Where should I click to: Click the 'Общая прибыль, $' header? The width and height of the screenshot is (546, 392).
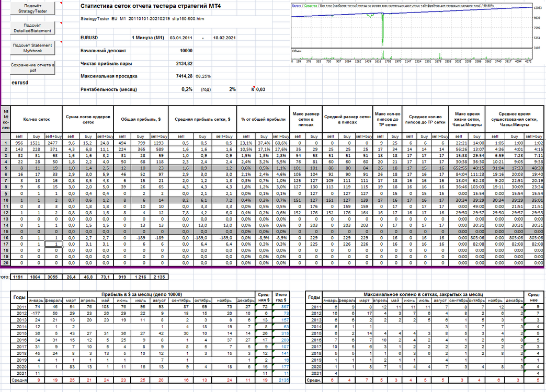point(141,119)
